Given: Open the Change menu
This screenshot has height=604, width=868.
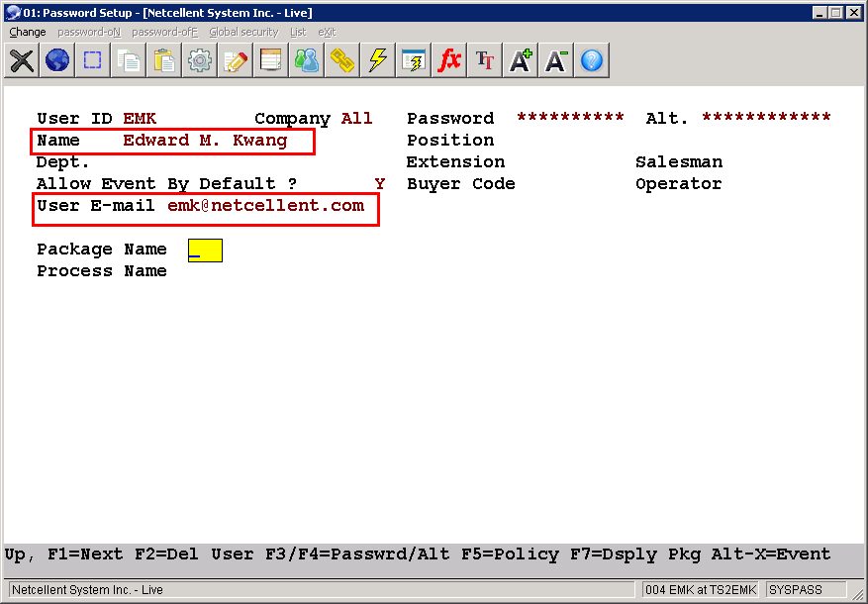Looking at the screenshot, I should (x=28, y=32).
